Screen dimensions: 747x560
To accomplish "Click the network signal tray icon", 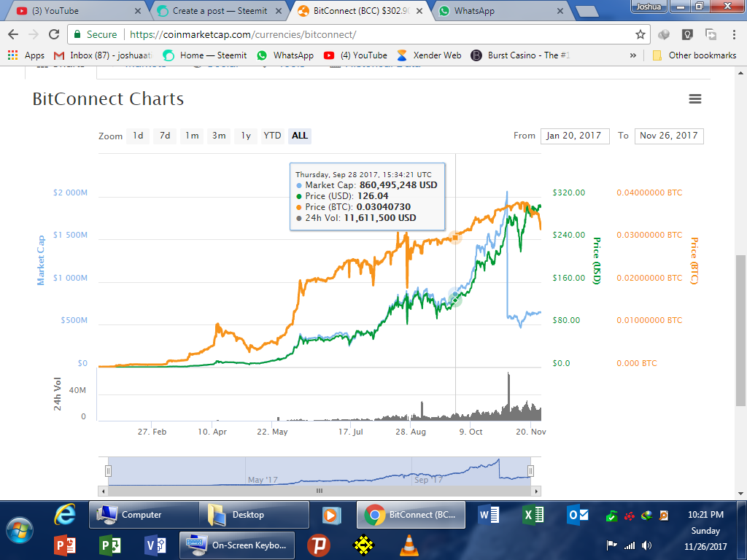I will [x=630, y=545].
